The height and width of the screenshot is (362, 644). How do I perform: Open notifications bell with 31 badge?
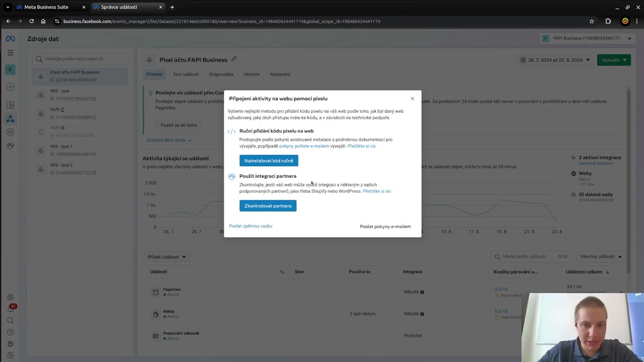11,309
